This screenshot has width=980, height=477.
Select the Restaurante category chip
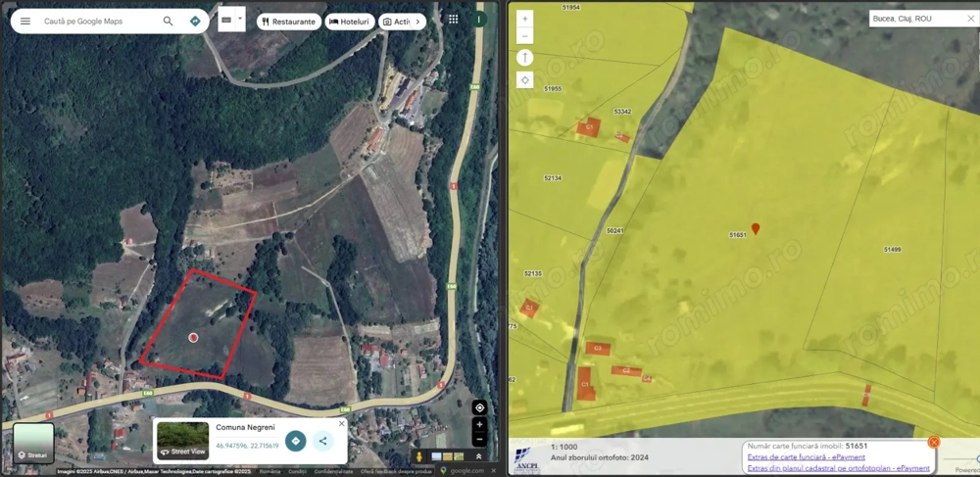pyautogui.click(x=288, y=22)
